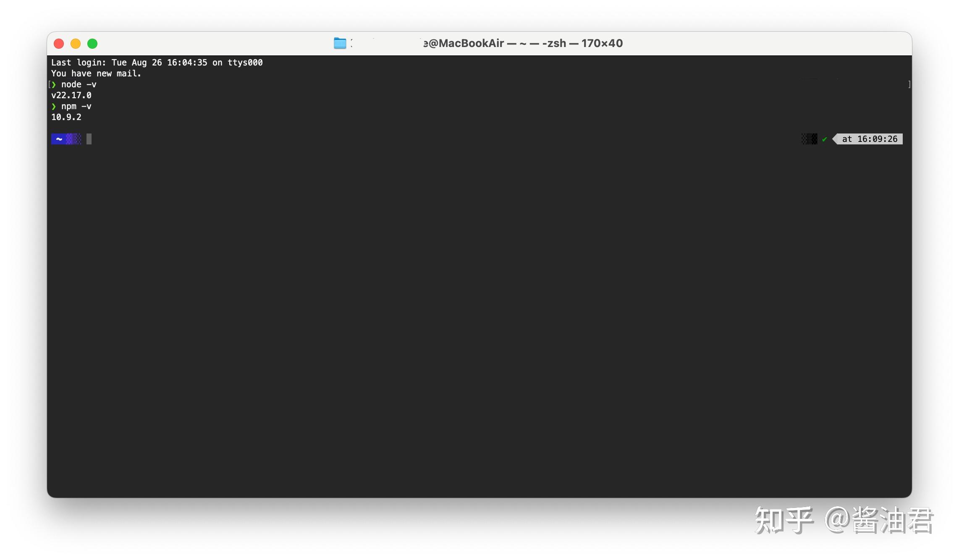This screenshot has width=959, height=560.
Task: Click the 'You have new mail.' message
Action: tap(96, 73)
